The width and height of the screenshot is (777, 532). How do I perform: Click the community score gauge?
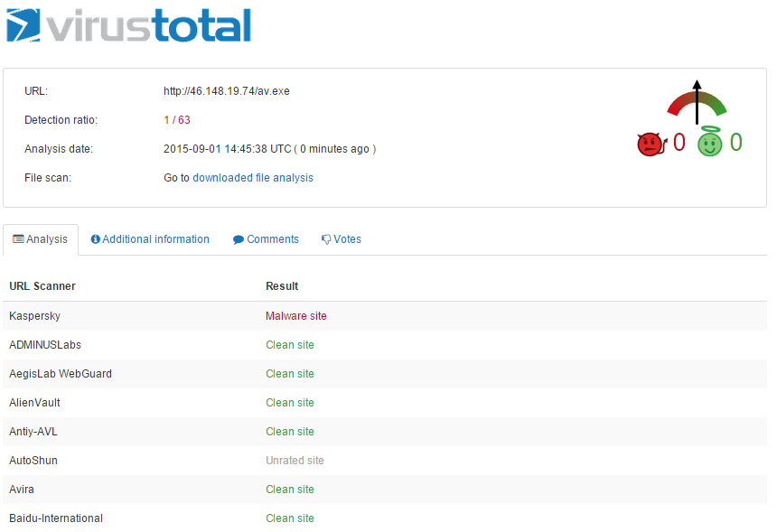click(x=697, y=103)
